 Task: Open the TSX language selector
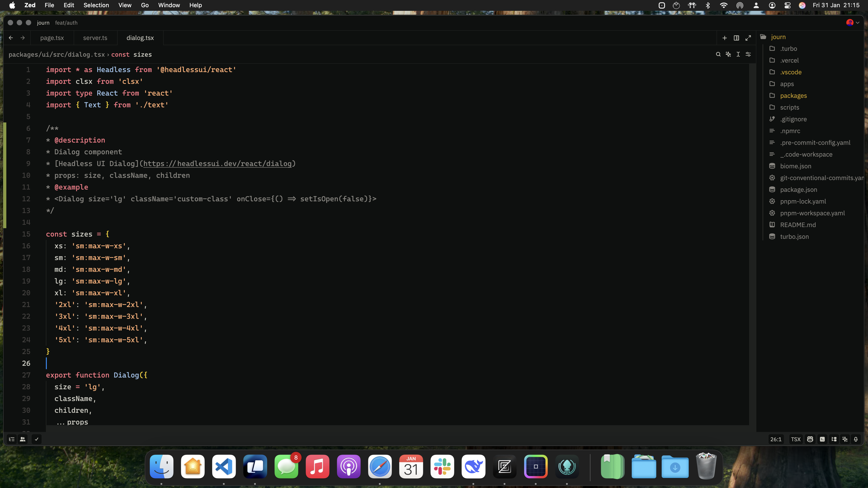[796, 439]
